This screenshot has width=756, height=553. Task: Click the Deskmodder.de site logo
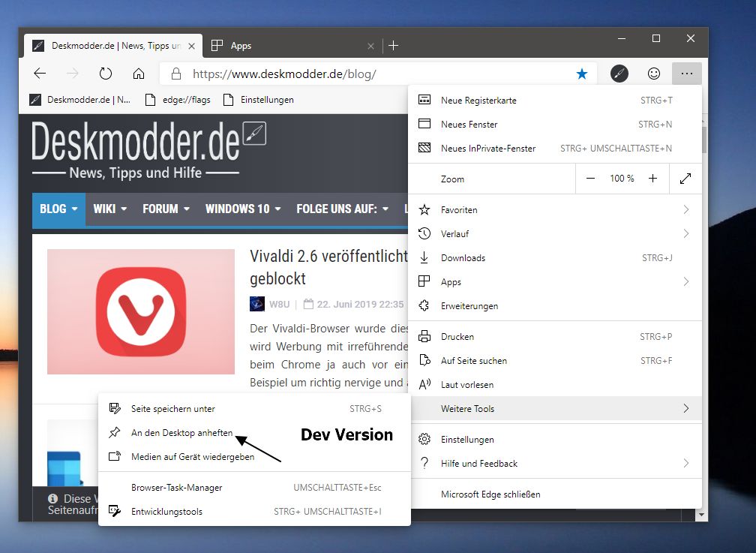click(x=149, y=149)
